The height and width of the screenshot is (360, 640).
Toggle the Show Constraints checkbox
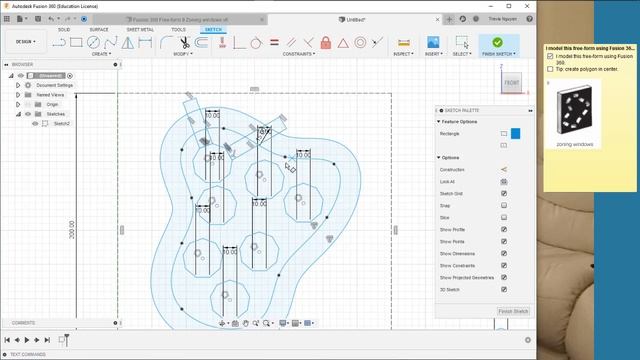504,266
